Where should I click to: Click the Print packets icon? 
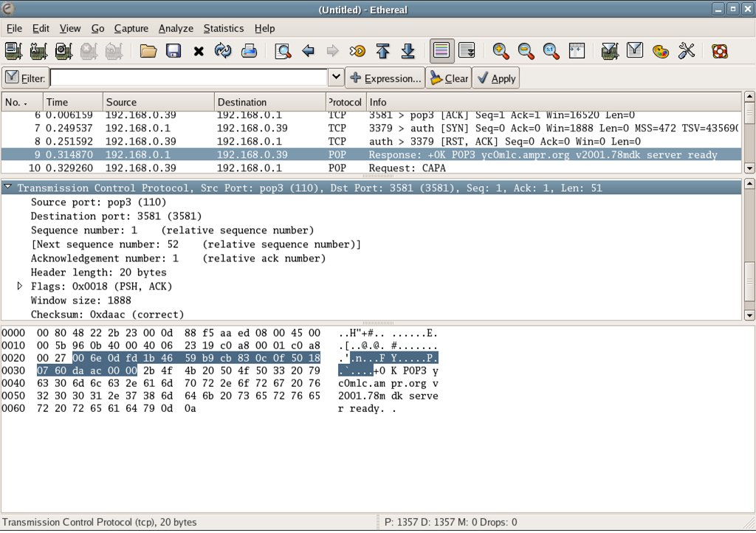(x=249, y=51)
